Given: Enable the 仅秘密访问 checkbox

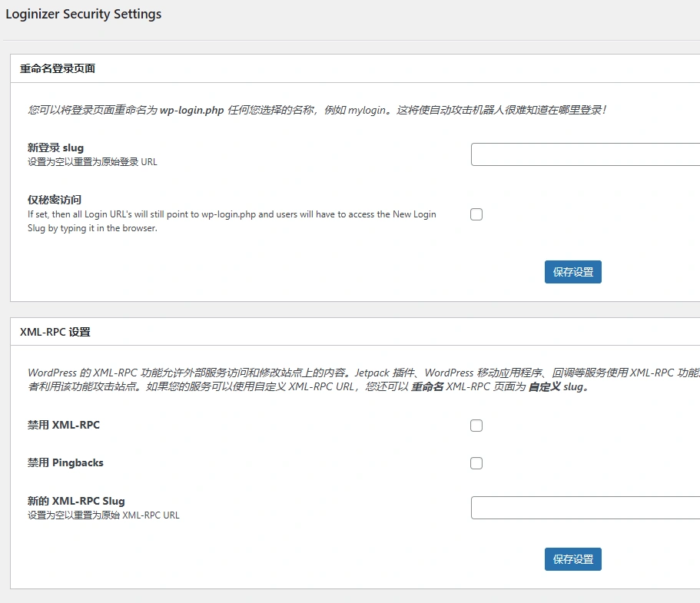Looking at the screenshot, I should [x=476, y=214].
